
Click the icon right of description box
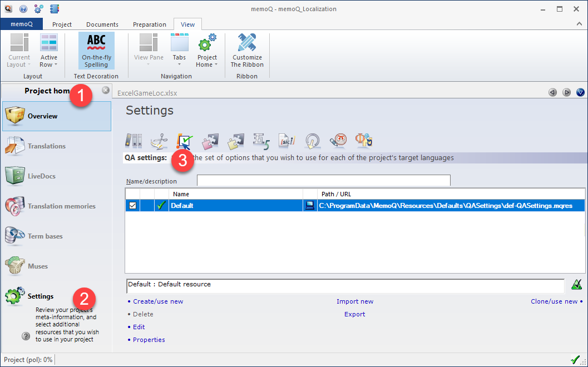click(576, 285)
